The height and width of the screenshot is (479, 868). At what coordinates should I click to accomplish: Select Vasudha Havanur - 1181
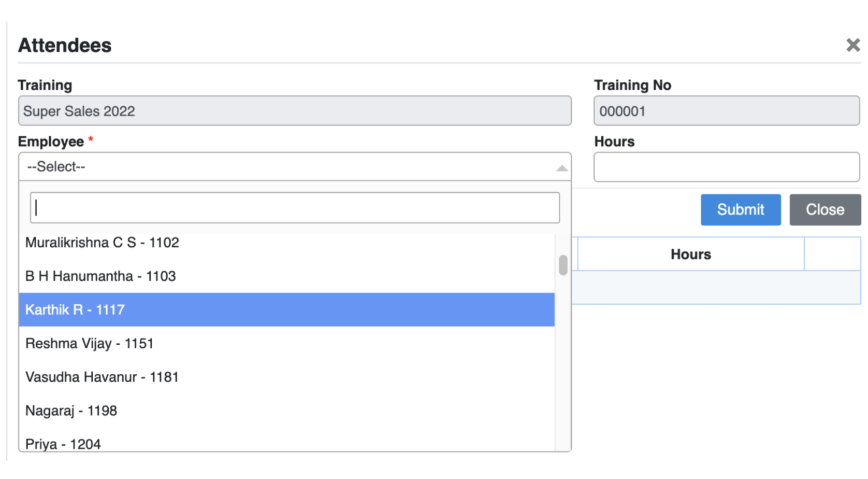pos(286,377)
